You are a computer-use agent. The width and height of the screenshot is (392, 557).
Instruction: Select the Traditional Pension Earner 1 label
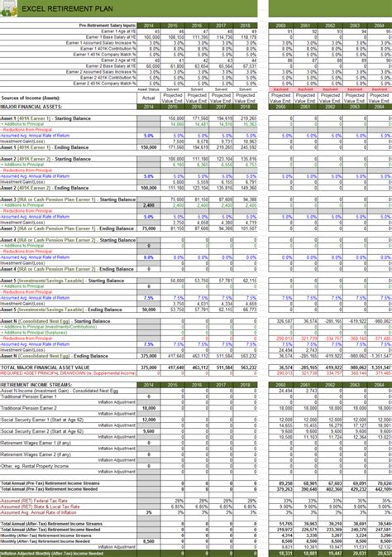click(x=28, y=396)
